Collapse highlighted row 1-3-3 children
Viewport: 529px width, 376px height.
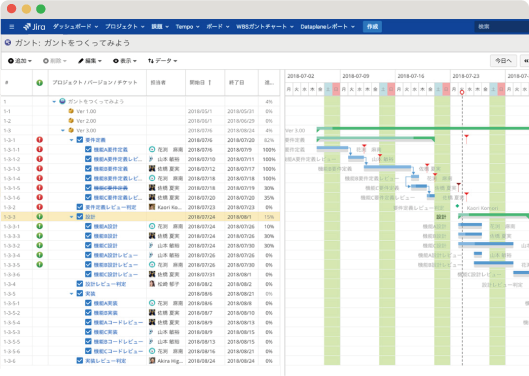[x=71, y=217]
